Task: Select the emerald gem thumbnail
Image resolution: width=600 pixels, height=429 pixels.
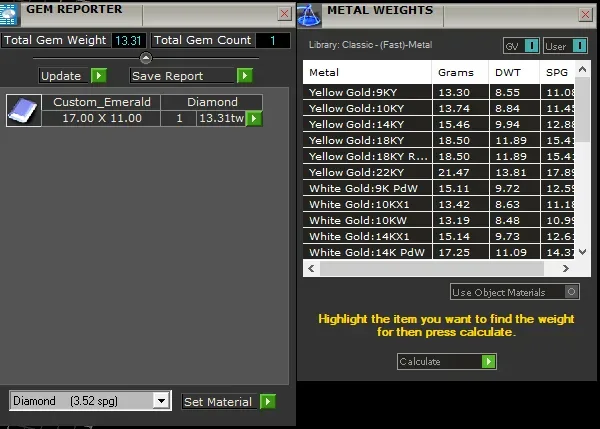Action: pos(24,110)
